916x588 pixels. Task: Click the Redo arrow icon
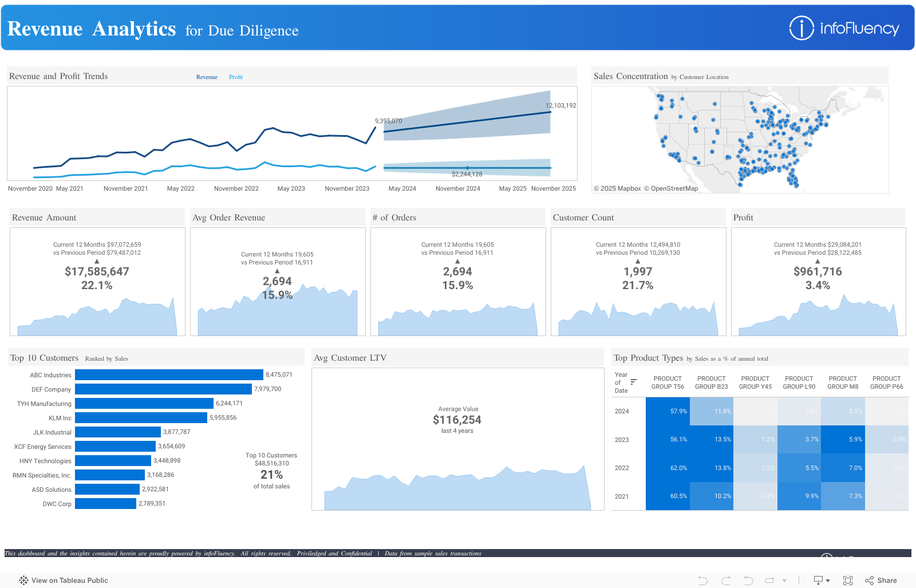pos(726,581)
